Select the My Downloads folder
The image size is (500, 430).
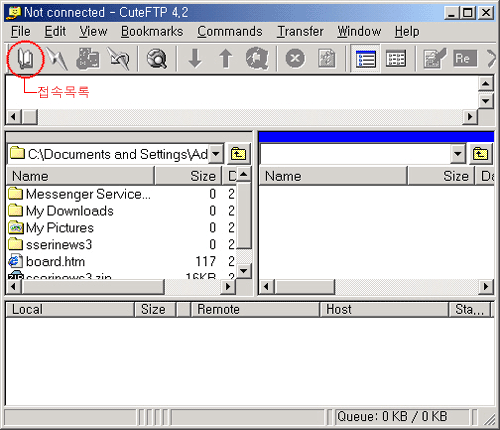coord(61,211)
